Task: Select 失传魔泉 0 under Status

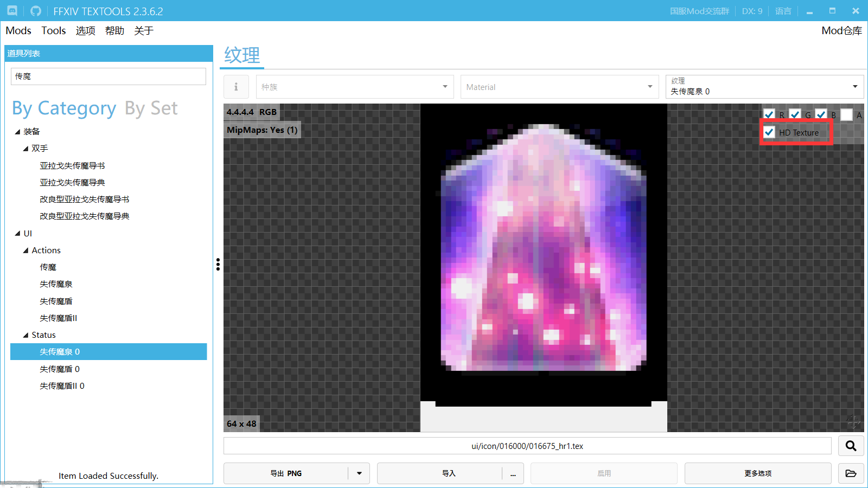Action: click(x=108, y=352)
